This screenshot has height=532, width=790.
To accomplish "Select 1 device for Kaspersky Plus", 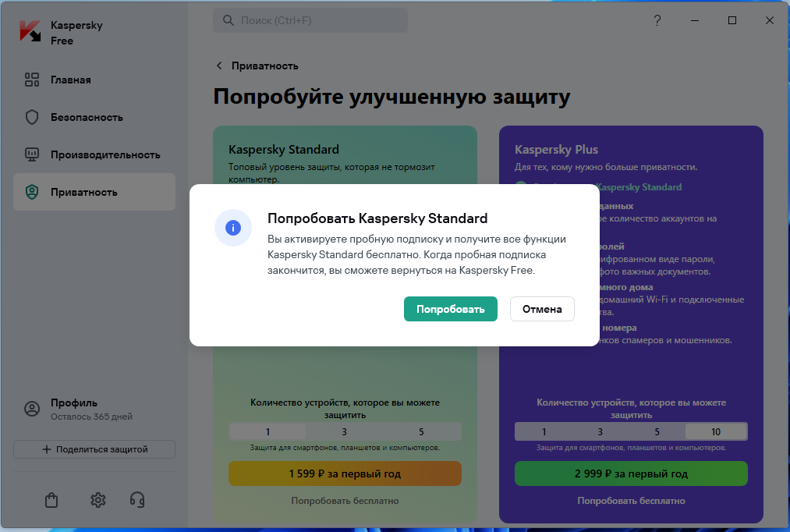I will point(544,431).
